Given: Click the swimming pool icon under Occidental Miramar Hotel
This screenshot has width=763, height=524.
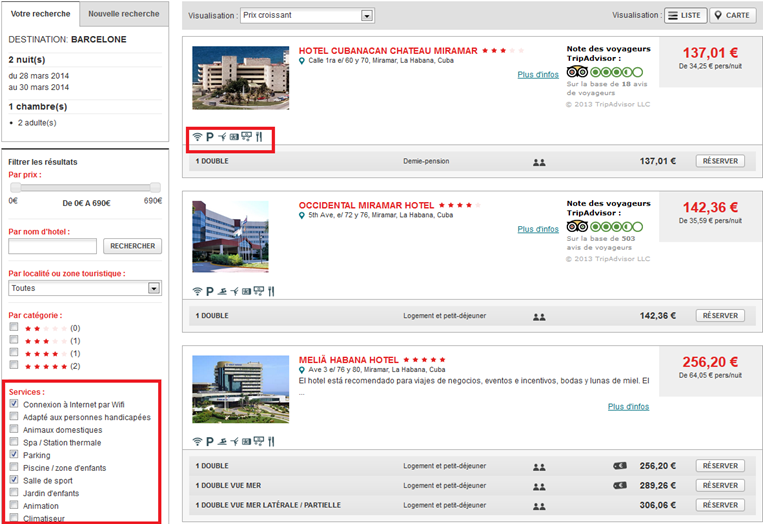Looking at the screenshot, I should 222,291.
